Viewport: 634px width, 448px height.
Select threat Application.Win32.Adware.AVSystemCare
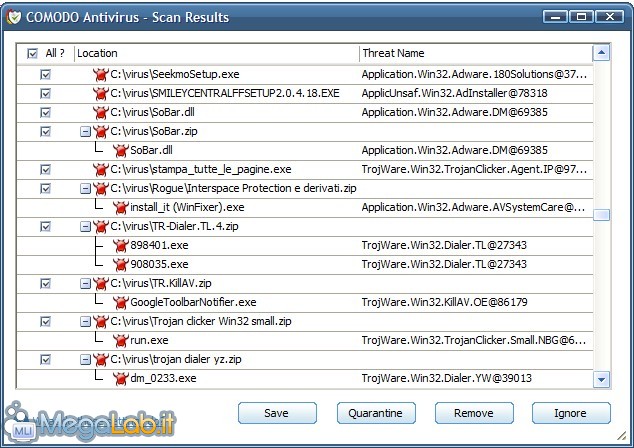tap(473, 207)
